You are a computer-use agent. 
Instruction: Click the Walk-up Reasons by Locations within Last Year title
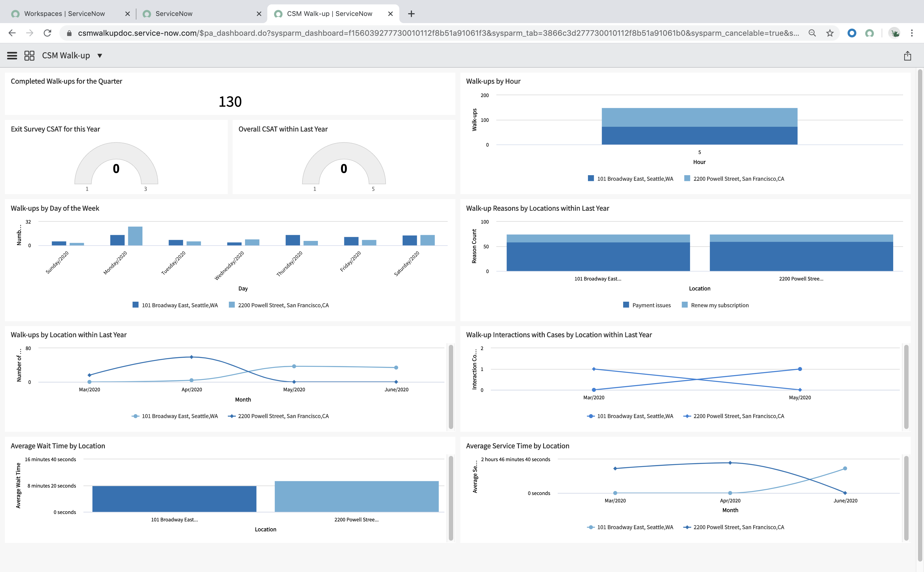(537, 208)
